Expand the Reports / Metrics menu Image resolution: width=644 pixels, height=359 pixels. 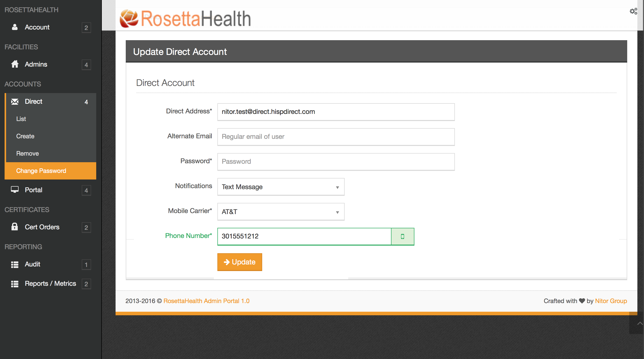coord(50,283)
